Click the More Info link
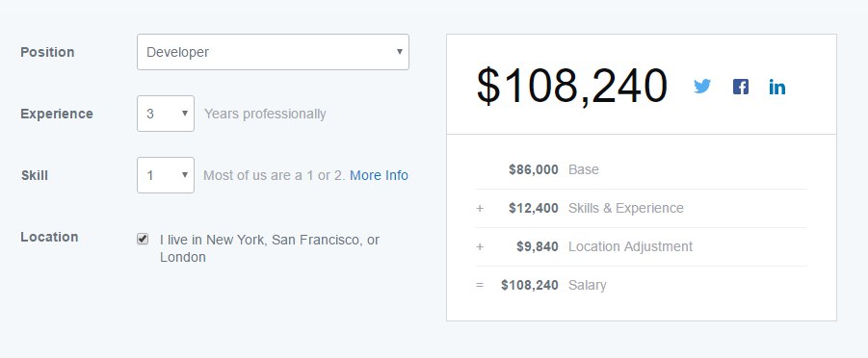Screen dimensions: 868x358 (x=379, y=175)
